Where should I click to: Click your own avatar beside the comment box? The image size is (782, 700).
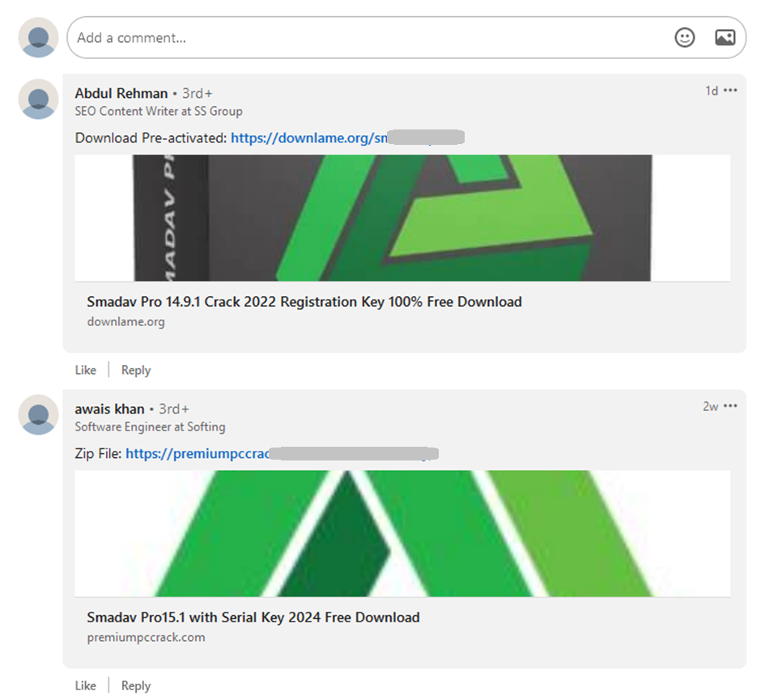39,38
